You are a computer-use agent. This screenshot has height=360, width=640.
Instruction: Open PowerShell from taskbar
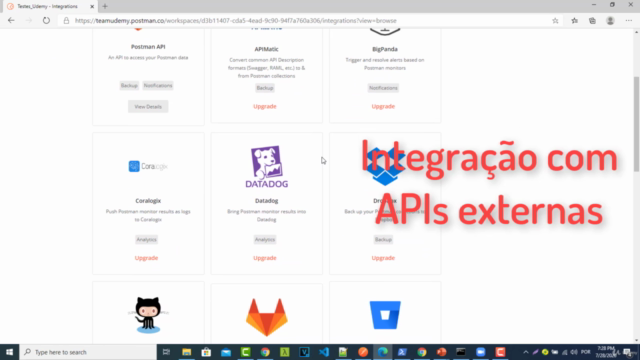[x=402, y=352]
